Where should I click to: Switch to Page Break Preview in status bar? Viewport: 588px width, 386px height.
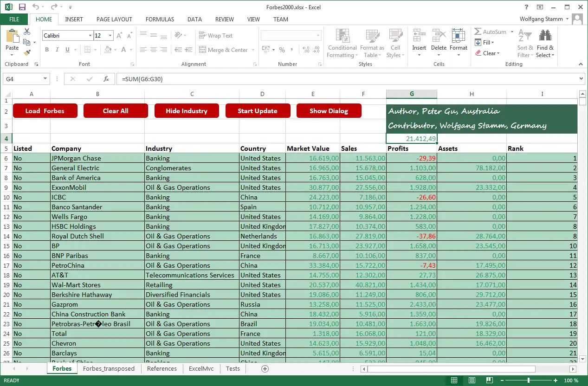[490, 380]
